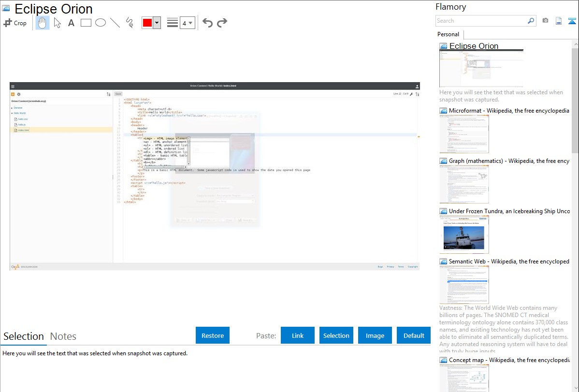Select the text annotation tool
The height and width of the screenshot is (392, 579).
click(71, 23)
